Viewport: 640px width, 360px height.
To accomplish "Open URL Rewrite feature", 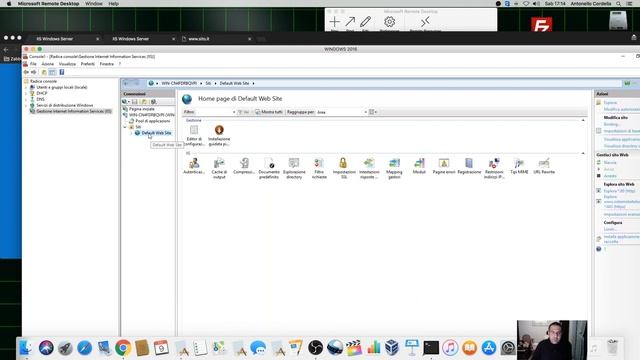I will click(x=544, y=166).
